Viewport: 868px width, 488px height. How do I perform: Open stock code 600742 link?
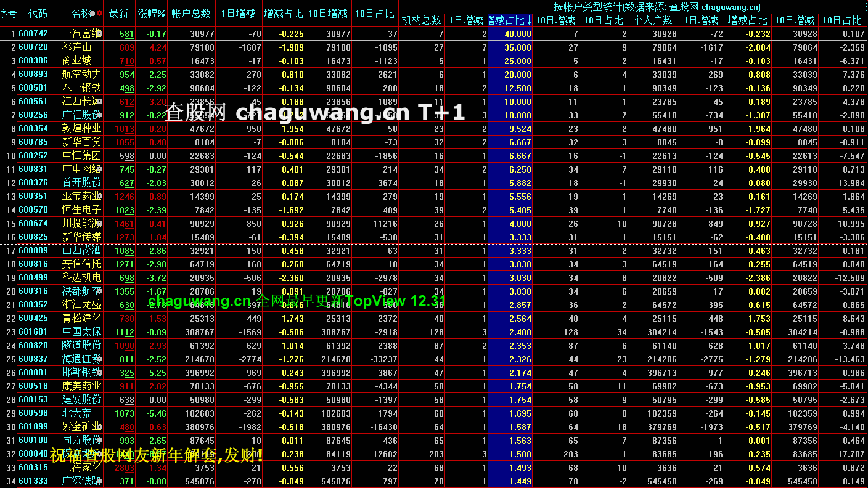(33, 34)
